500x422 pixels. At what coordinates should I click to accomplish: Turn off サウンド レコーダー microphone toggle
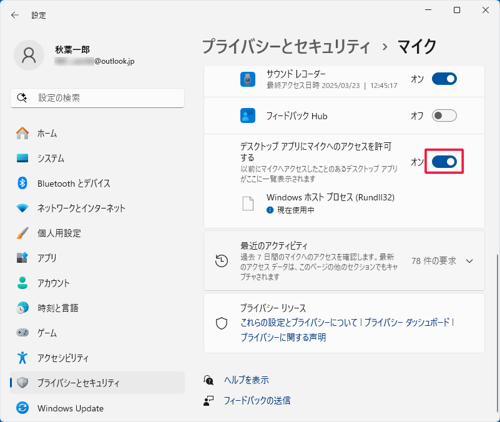[x=444, y=79]
